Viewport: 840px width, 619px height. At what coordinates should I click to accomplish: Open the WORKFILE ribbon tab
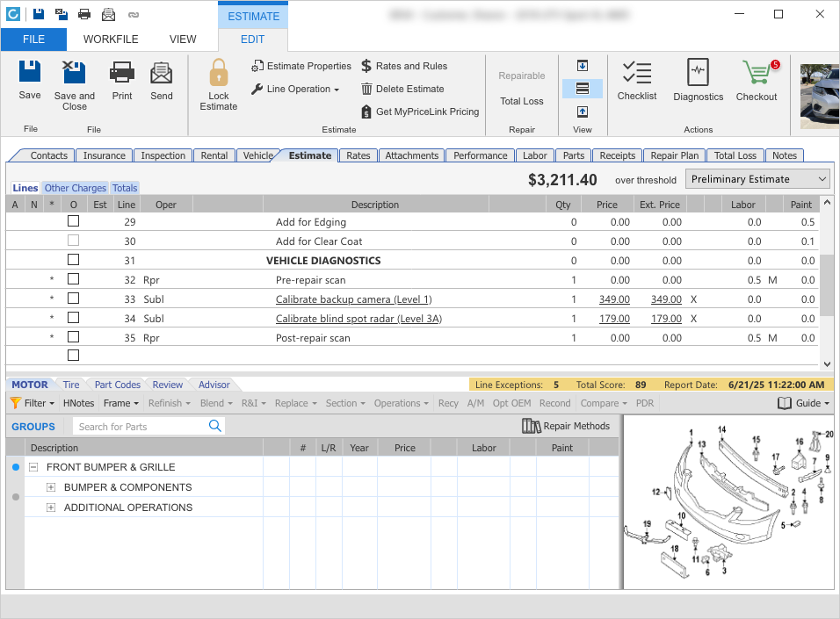point(111,40)
